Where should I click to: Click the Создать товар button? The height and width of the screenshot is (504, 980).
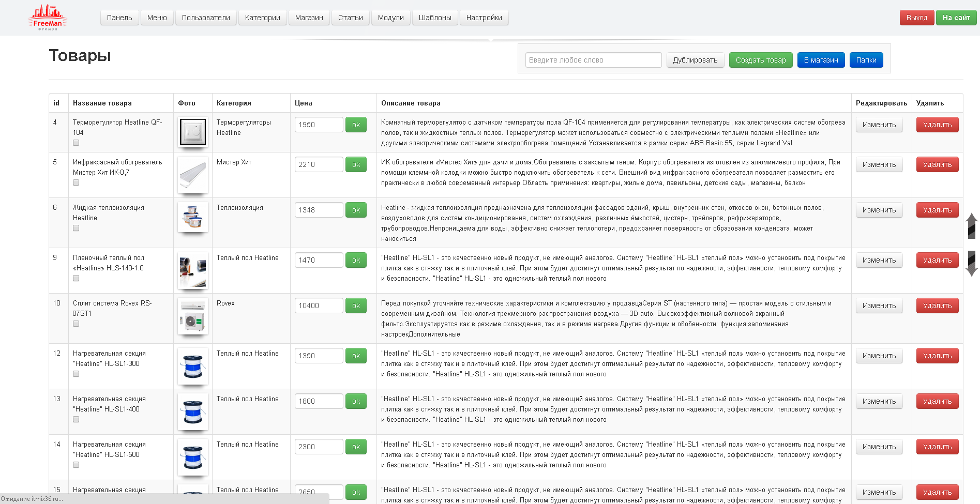coord(761,60)
